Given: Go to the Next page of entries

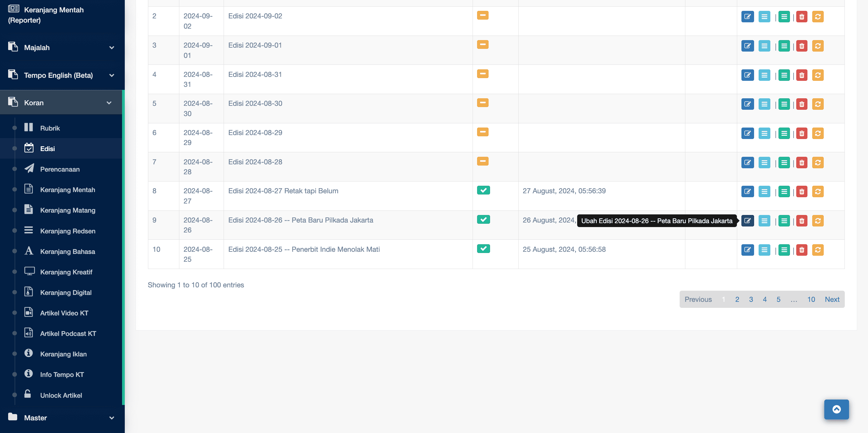Looking at the screenshot, I should click(832, 299).
